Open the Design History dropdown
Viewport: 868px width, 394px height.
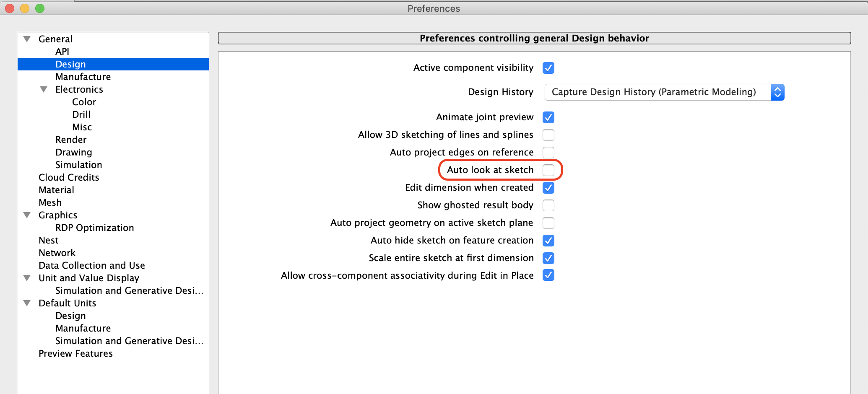coord(664,92)
